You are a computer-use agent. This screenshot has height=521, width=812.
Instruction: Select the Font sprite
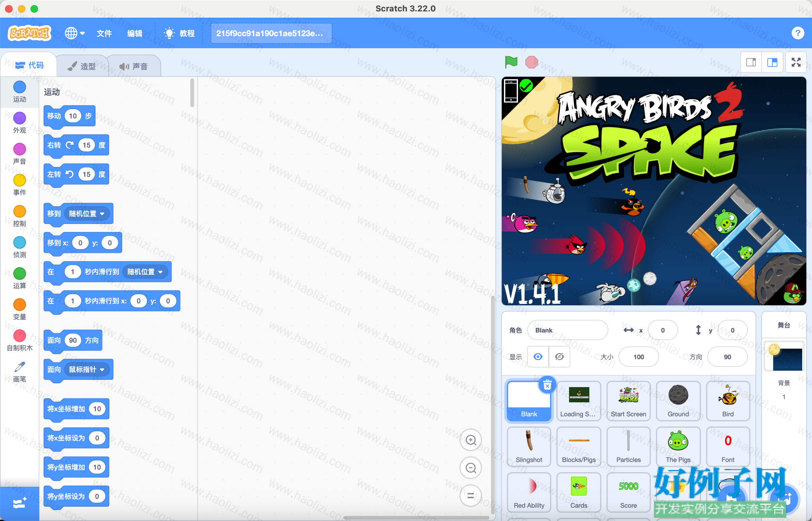pos(728,446)
